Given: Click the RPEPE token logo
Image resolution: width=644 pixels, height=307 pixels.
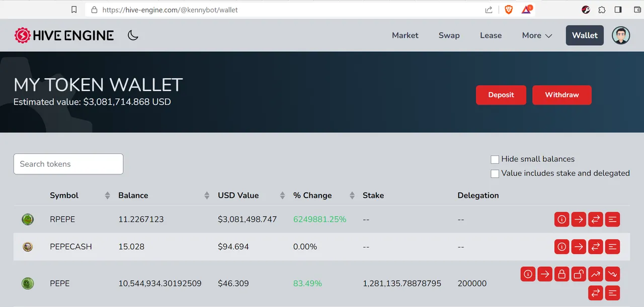Looking at the screenshot, I should tap(28, 219).
